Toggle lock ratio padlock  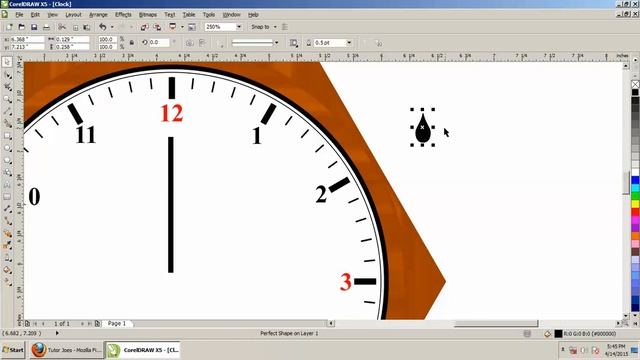131,42
